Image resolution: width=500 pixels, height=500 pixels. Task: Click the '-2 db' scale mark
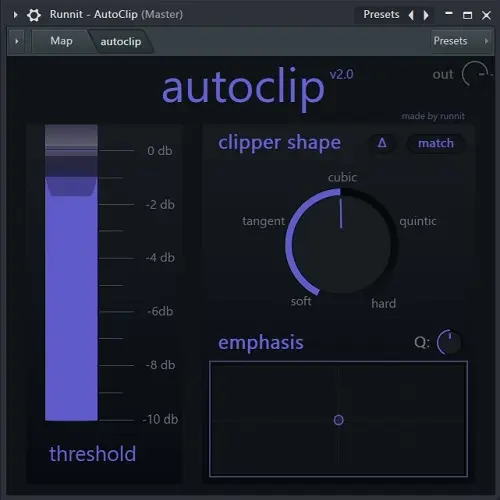point(160,205)
